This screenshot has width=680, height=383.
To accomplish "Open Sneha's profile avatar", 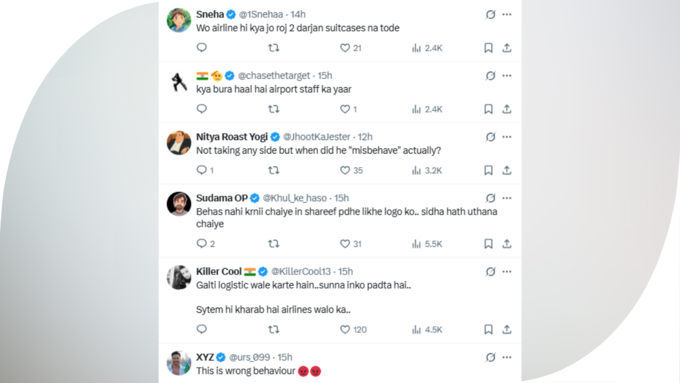I will pyautogui.click(x=179, y=20).
